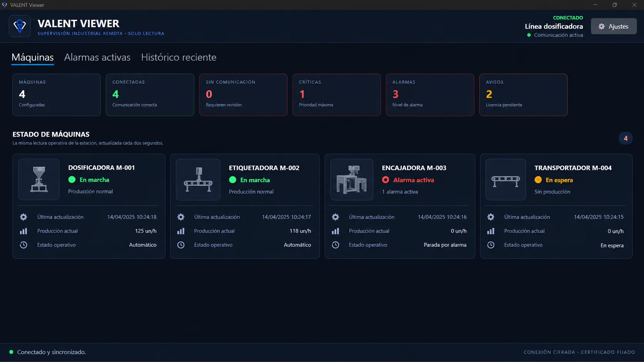Click the green status dot of Etiquetadora M-002
Viewport: 644px width, 362px height.
point(233,180)
